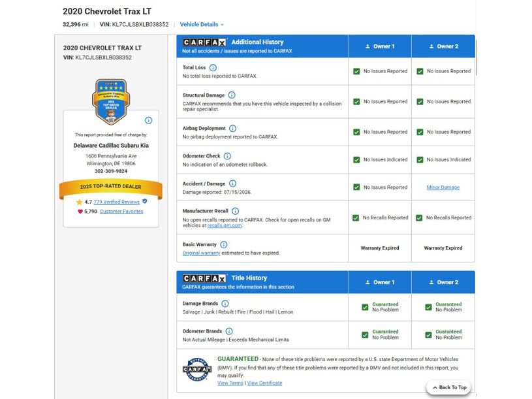Click the 'Damage reported: 07/15/2026' text
532x399 pixels.
[x=217, y=192]
